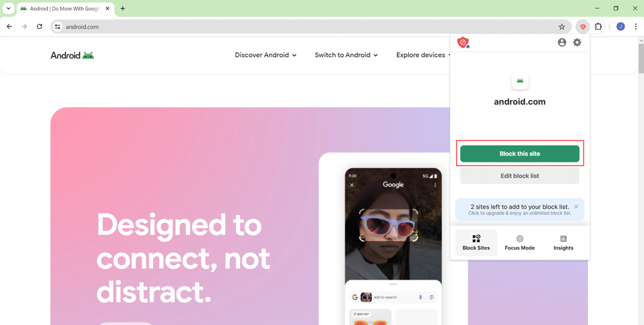Switch to the Focus Mode tab

tap(519, 242)
